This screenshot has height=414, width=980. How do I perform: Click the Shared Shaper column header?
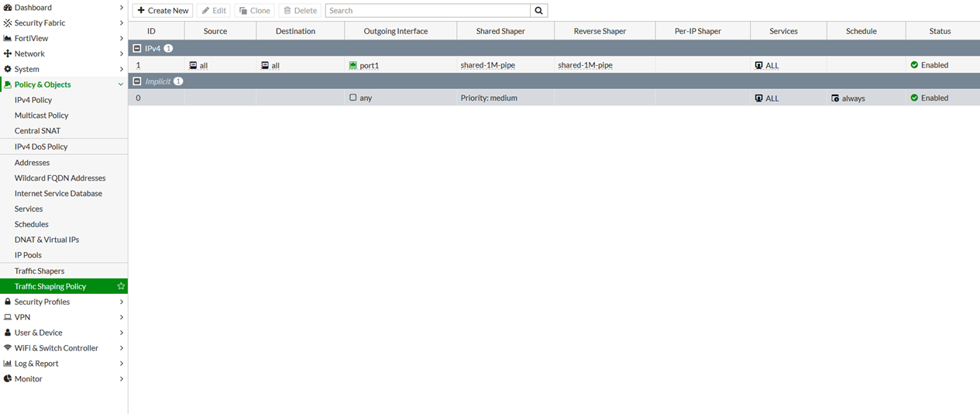(500, 31)
